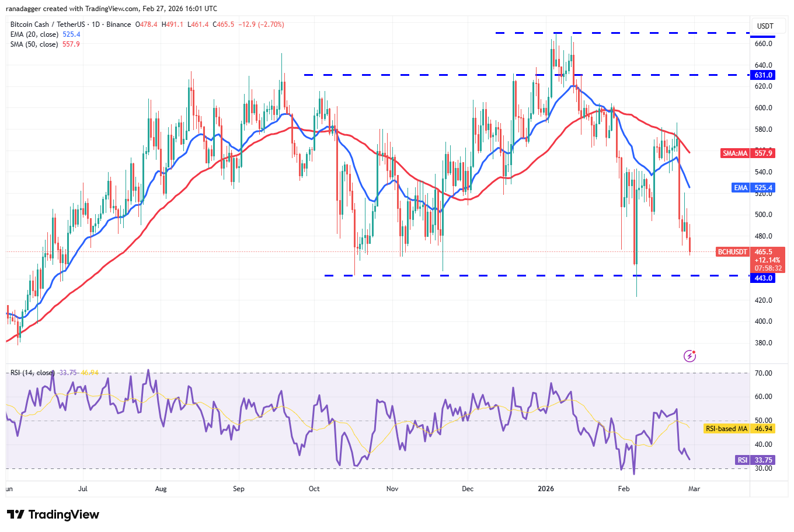Click the 2026 label on time axis

coord(546,489)
